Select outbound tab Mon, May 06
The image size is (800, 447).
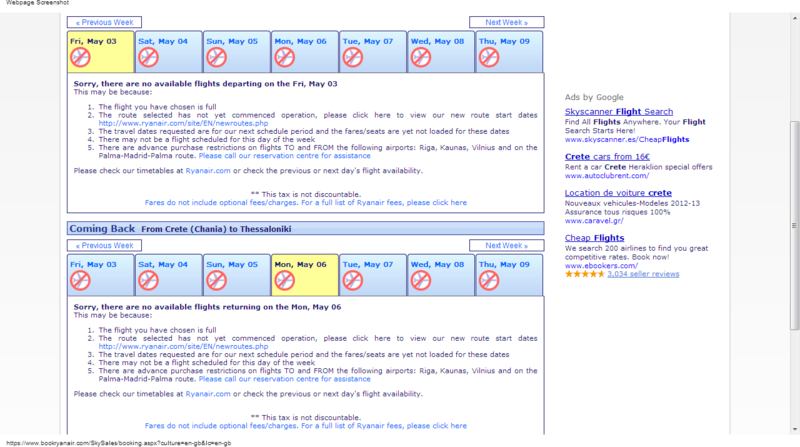[305, 52]
